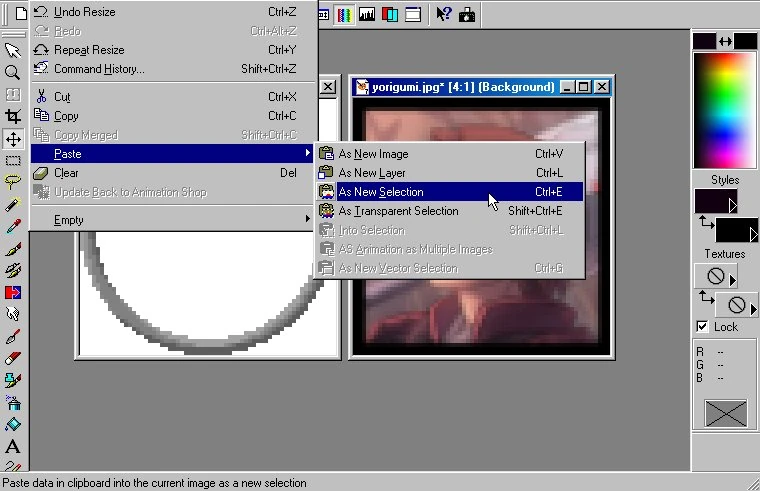Viewport: 760px width, 491px height.
Task: Select the Text tool
Action: click(13, 446)
